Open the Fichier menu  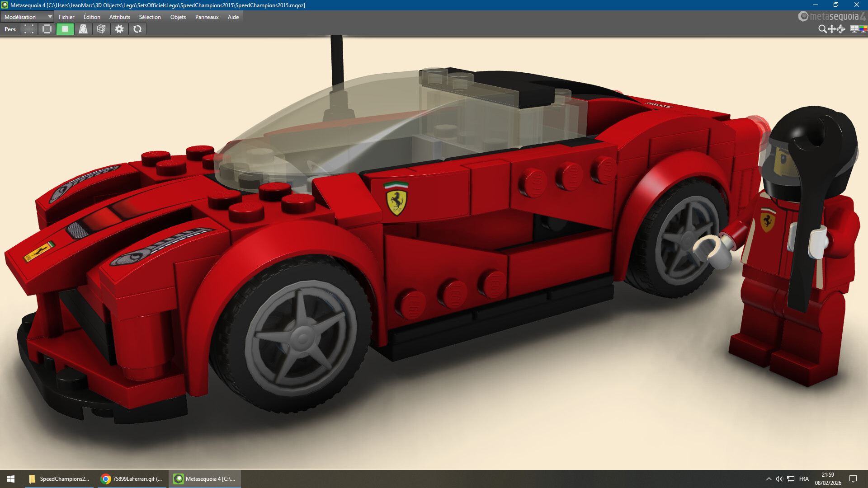click(x=66, y=17)
